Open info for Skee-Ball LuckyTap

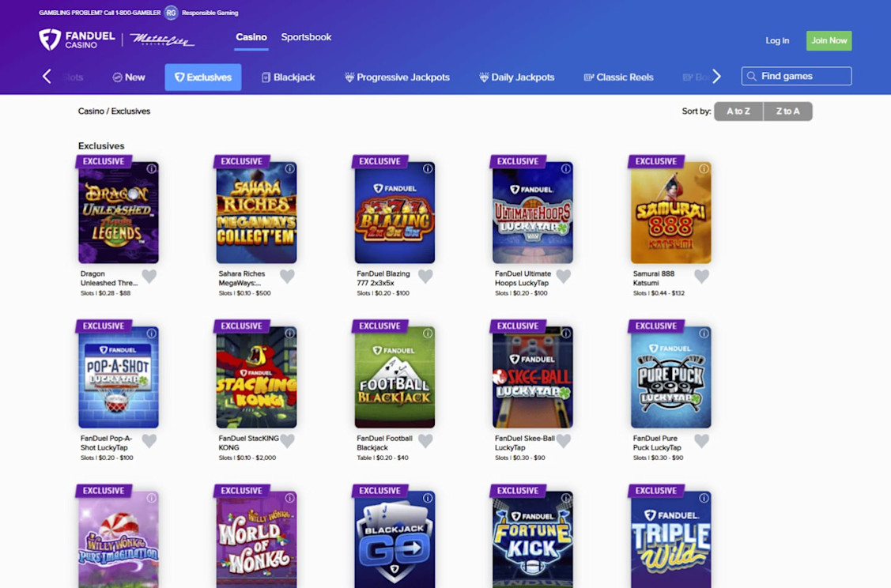(x=565, y=334)
